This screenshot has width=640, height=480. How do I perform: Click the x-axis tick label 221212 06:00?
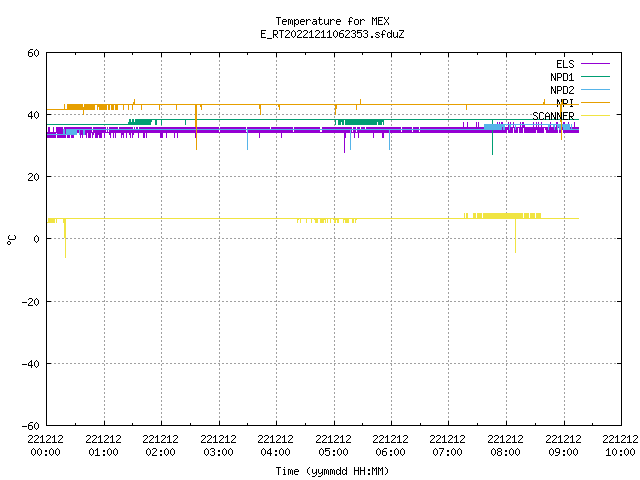tap(391, 446)
